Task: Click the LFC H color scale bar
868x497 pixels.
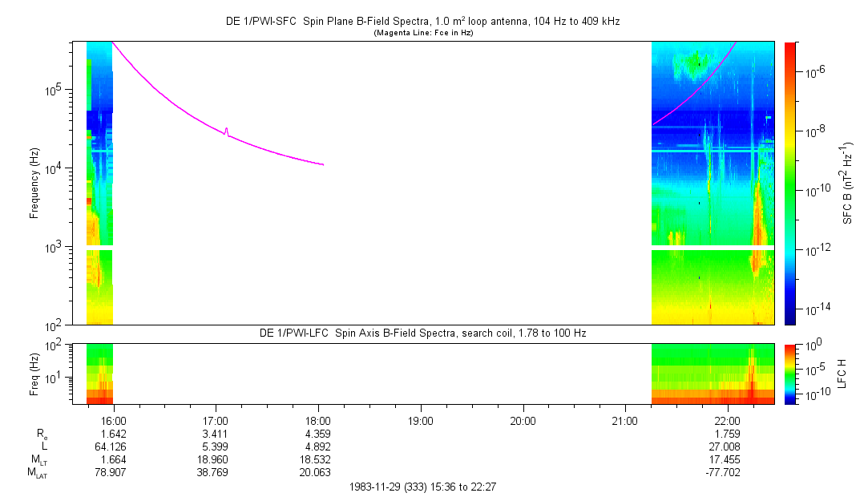Action: point(790,374)
